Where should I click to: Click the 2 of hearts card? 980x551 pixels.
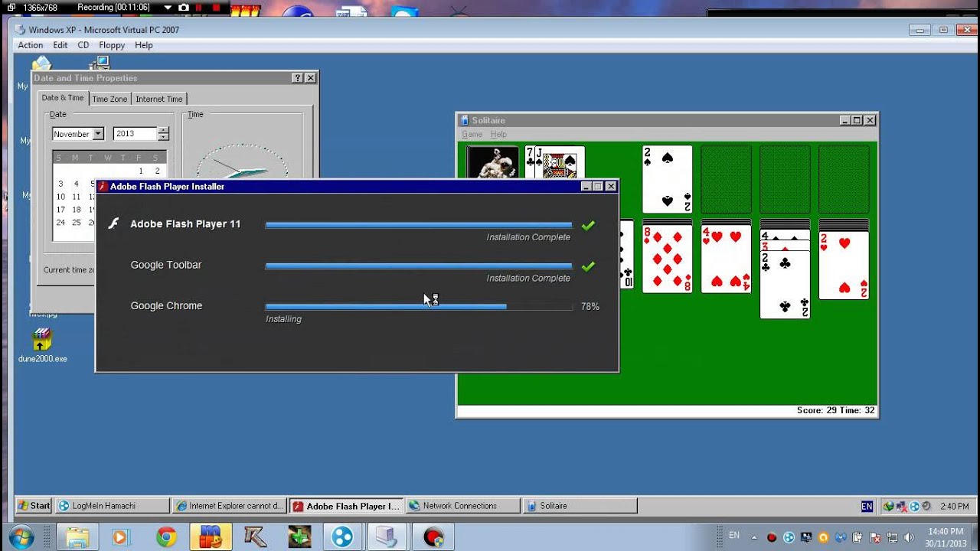(x=844, y=265)
